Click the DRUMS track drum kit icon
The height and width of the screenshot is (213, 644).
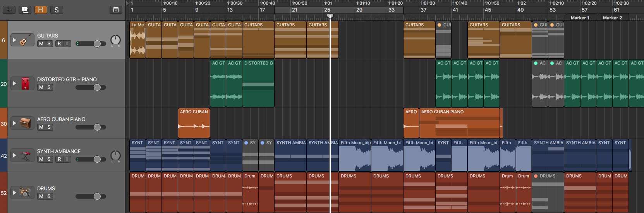pyautogui.click(x=25, y=192)
